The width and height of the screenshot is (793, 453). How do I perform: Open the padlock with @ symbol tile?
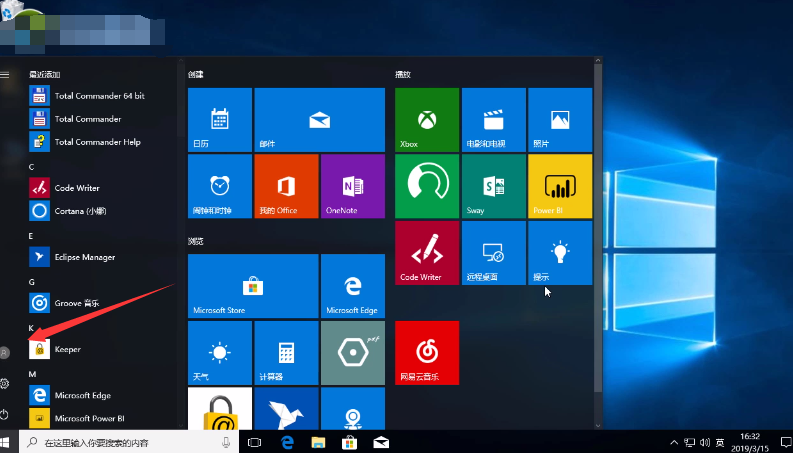click(x=219, y=409)
